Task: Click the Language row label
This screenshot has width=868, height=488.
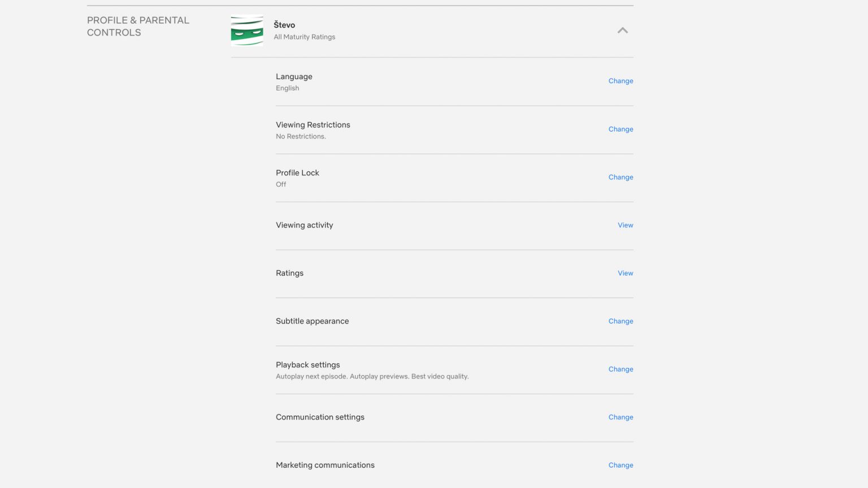Action: pyautogui.click(x=294, y=76)
